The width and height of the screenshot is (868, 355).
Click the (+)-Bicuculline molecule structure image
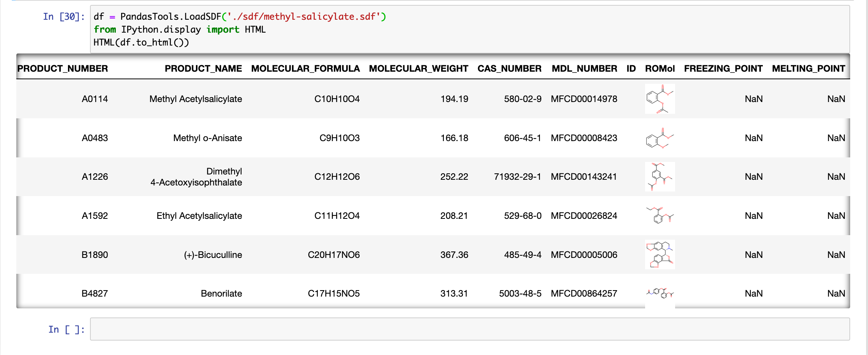click(660, 254)
